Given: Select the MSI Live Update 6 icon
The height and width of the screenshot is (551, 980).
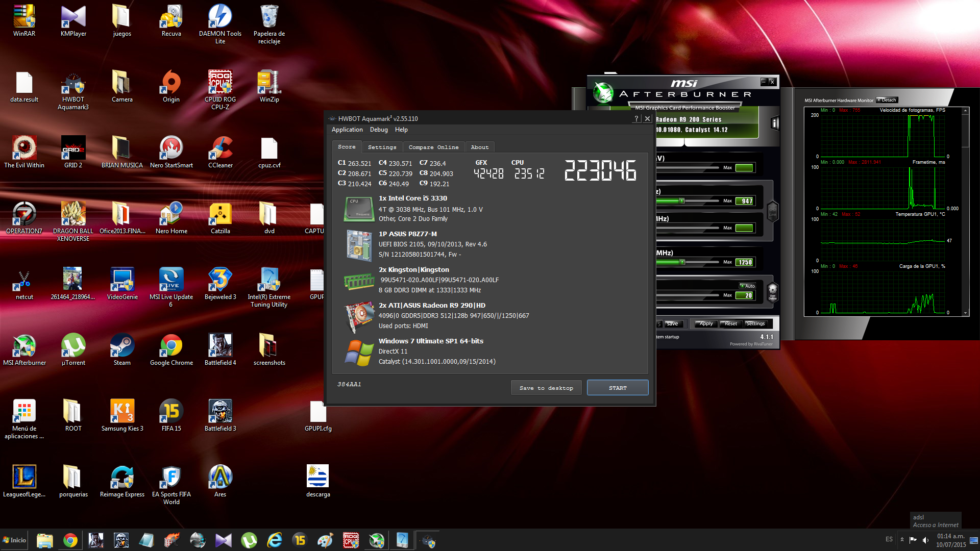Looking at the screenshot, I should (x=171, y=288).
